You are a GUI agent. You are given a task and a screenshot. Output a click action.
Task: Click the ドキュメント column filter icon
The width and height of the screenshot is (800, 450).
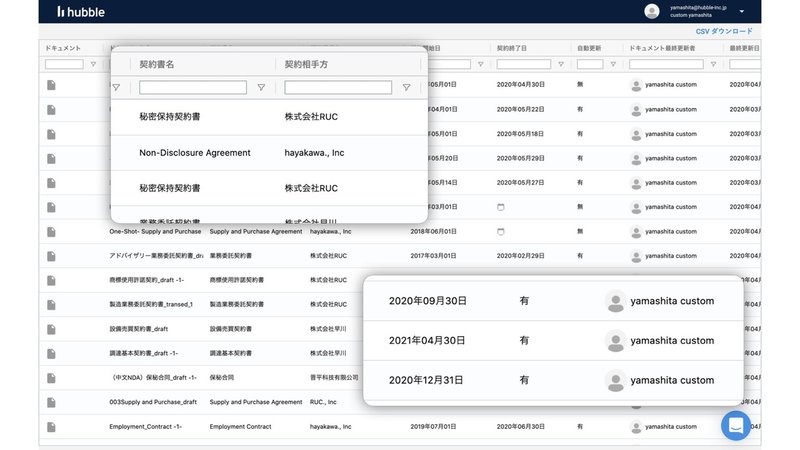click(93, 64)
